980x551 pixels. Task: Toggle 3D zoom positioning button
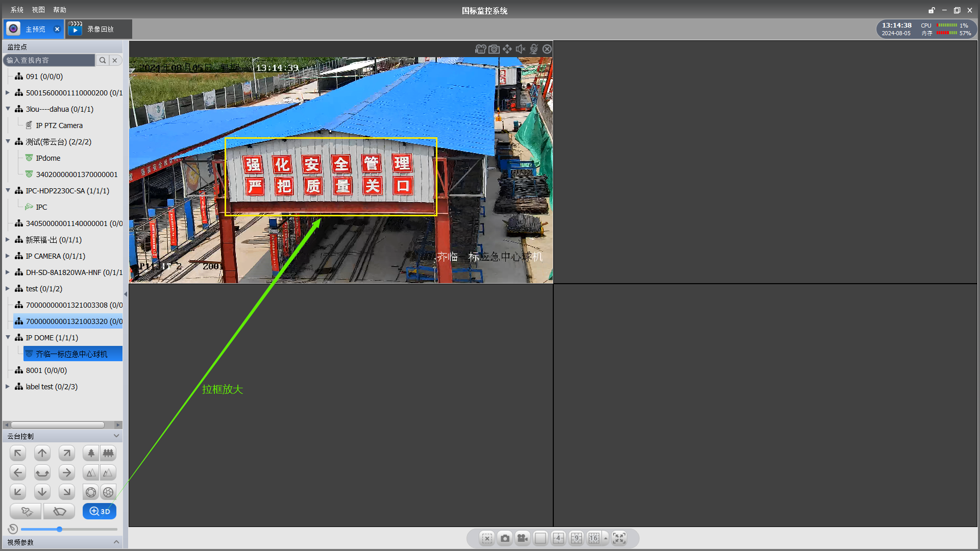click(100, 511)
